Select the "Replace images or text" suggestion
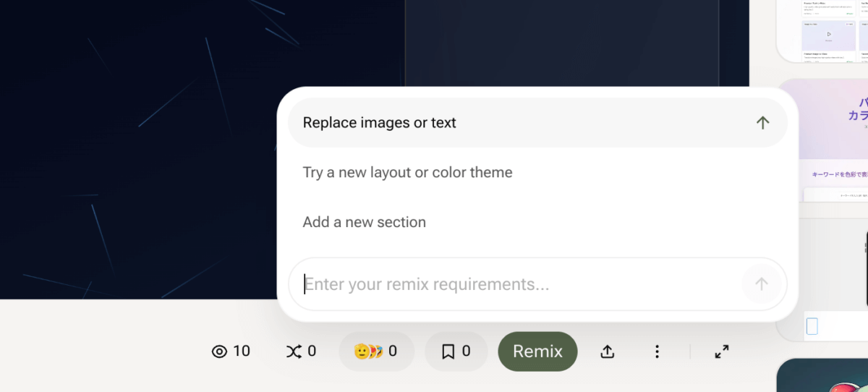The width and height of the screenshot is (868, 392). click(380, 123)
